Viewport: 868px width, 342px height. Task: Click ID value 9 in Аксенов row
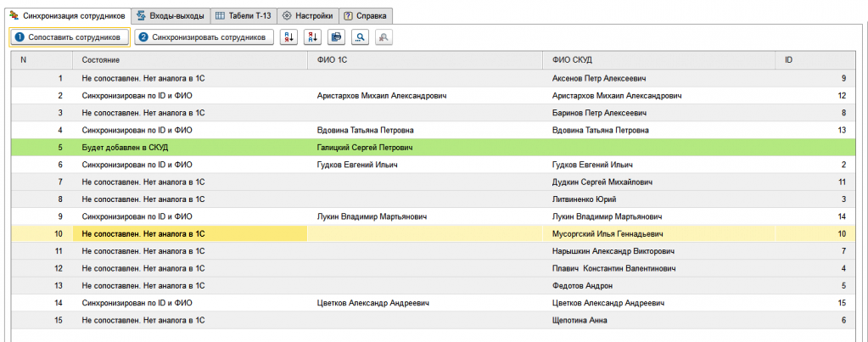843,79
